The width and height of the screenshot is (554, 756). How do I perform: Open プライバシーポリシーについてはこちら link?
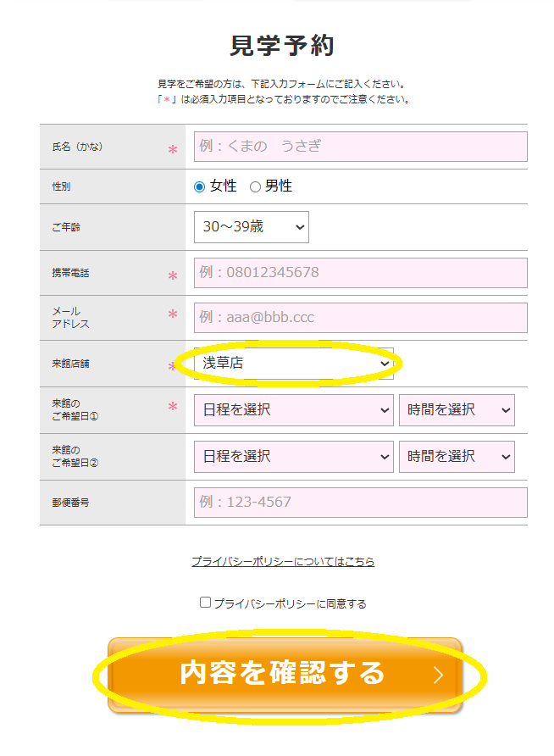(283, 562)
